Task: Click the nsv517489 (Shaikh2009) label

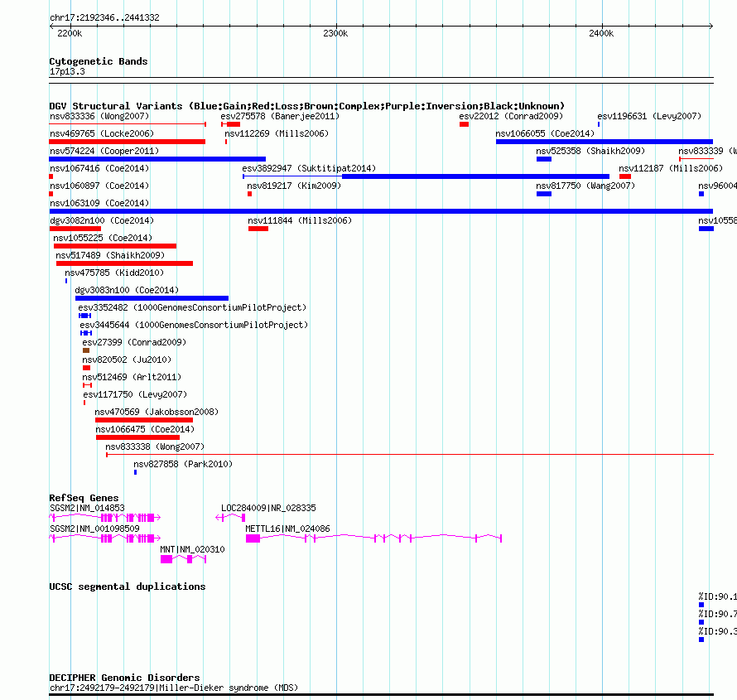Action: click(x=110, y=255)
